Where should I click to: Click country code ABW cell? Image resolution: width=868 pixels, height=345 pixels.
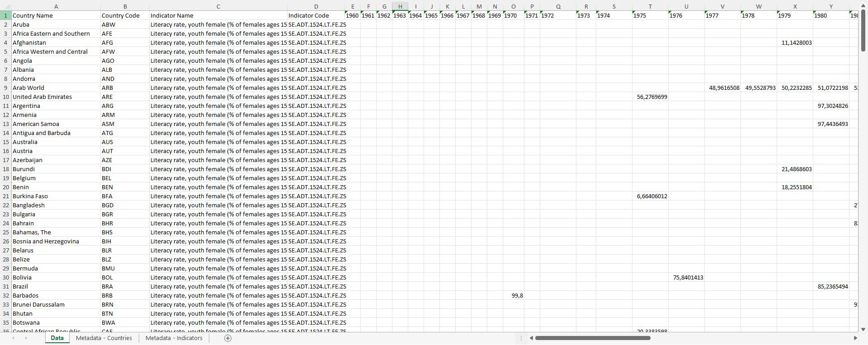(125, 24)
